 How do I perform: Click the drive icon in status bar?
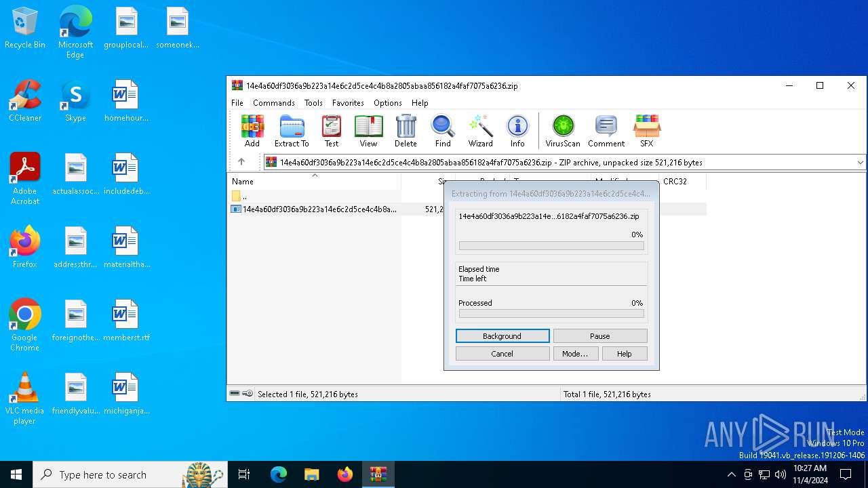click(235, 394)
